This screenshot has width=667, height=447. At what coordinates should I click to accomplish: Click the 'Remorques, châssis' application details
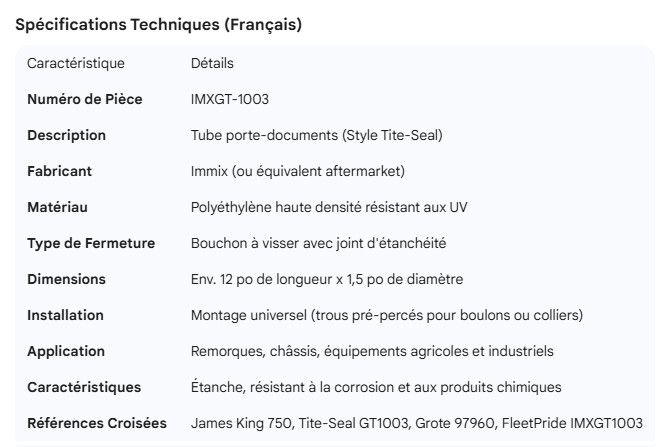(x=372, y=351)
